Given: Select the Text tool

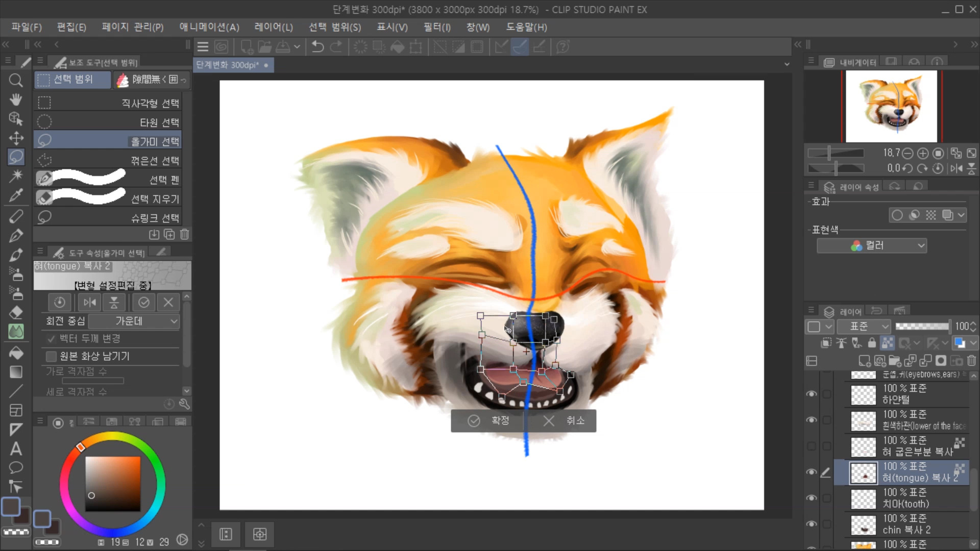Looking at the screenshot, I should tap(16, 449).
